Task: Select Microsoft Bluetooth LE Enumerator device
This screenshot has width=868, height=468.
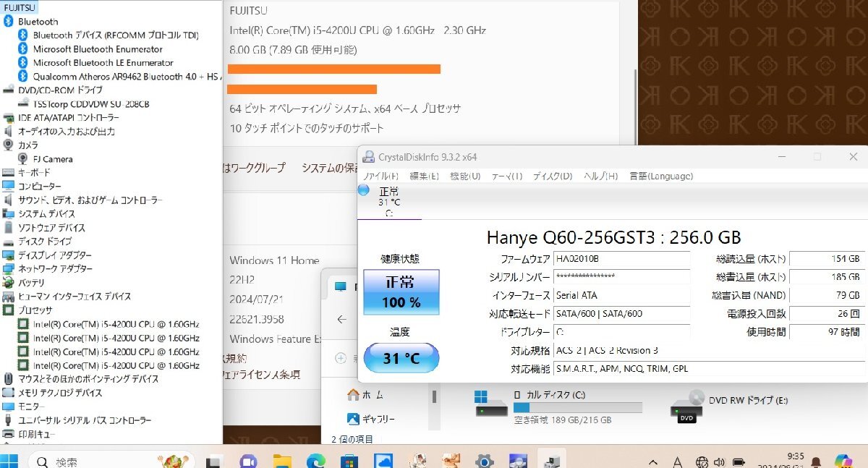Action: tap(103, 63)
